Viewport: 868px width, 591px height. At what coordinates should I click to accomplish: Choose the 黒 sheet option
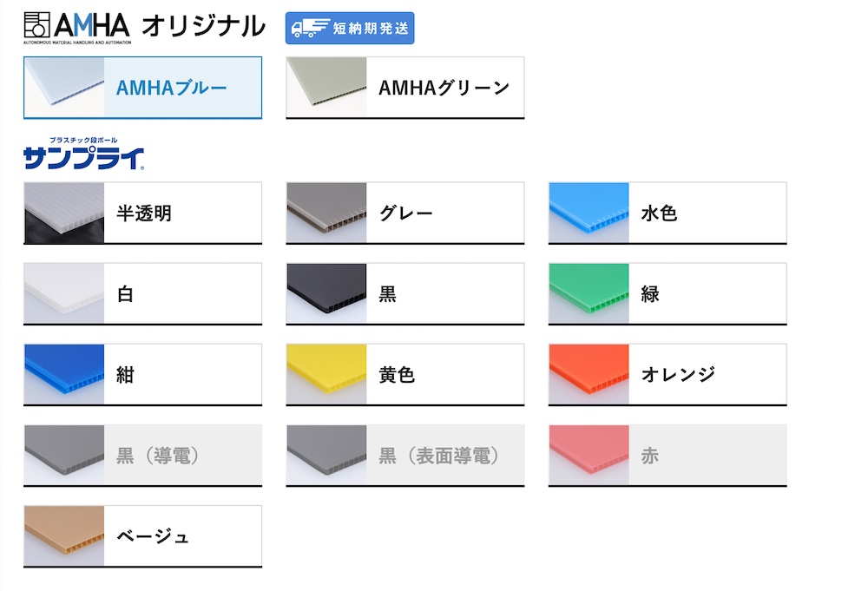[405, 294]
